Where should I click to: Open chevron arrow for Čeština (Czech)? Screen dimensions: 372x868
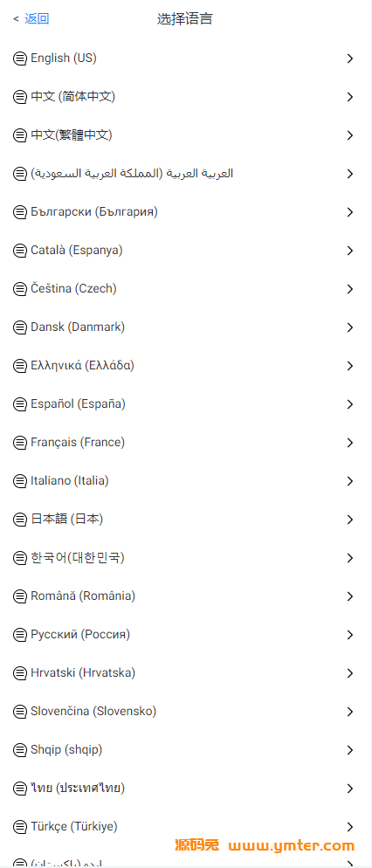click(x=350, y=289)
